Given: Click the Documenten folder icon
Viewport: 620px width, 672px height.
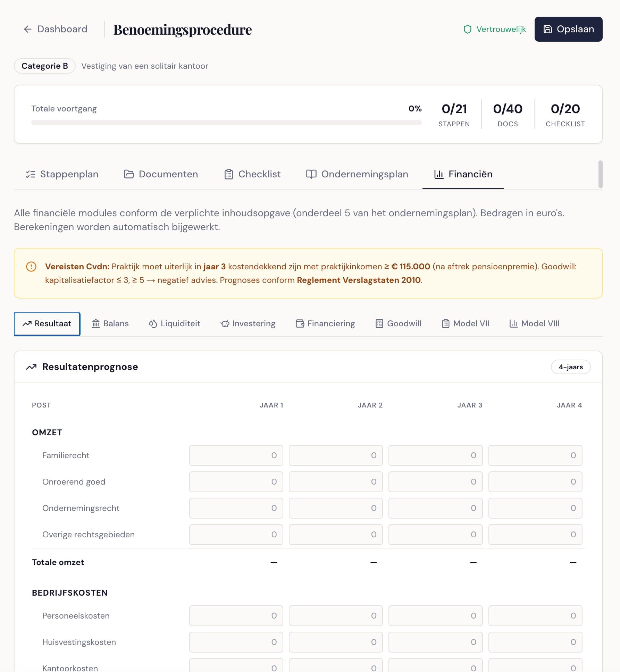Looking at the screenshot, I should (x=129, y=174).
